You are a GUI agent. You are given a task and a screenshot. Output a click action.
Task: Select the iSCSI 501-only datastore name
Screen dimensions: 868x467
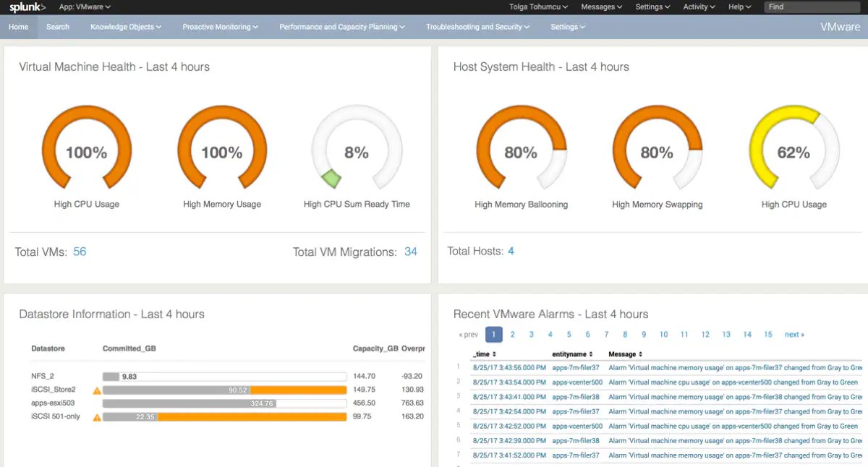click(x=56, y=416)
